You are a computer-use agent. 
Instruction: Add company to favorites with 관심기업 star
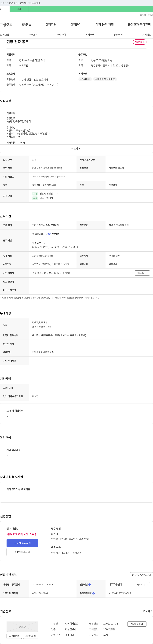pyautogui.click(x=14, y=636)
